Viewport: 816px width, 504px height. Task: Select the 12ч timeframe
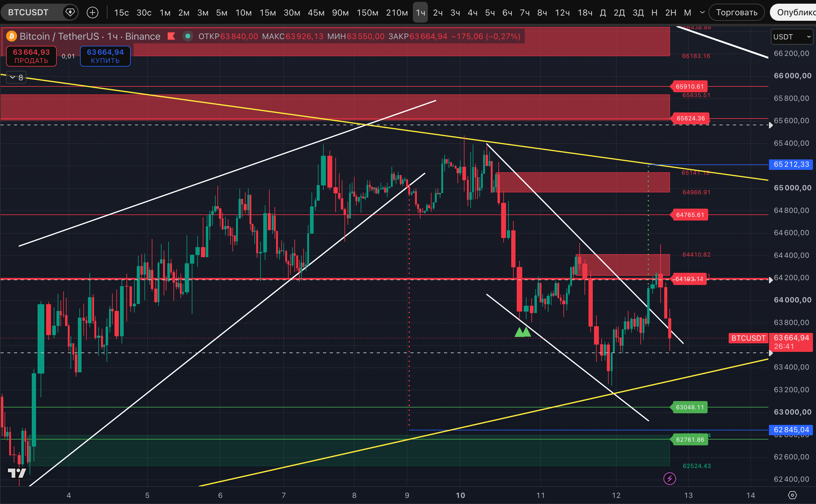pyautogui.click(x=562, y=13)
